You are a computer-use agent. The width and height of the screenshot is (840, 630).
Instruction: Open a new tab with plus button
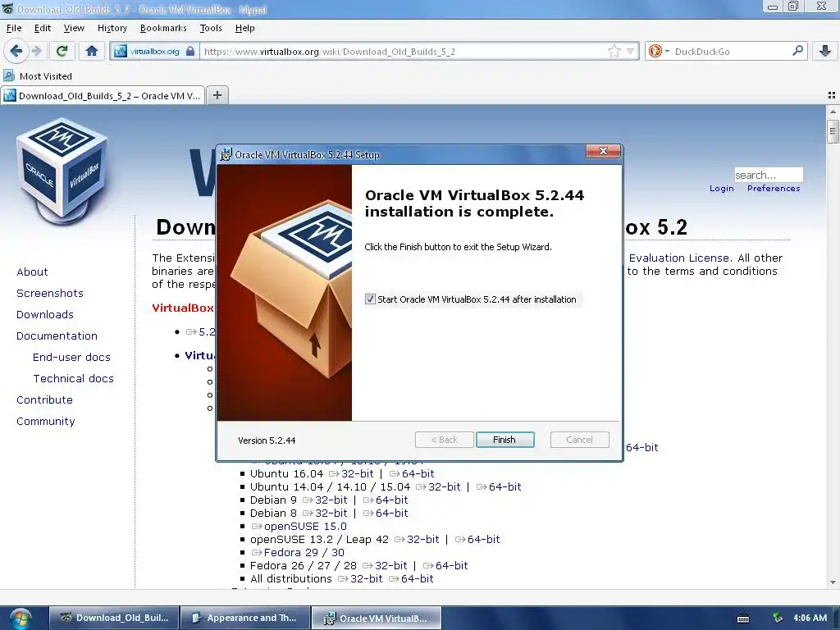coord(217,95)
